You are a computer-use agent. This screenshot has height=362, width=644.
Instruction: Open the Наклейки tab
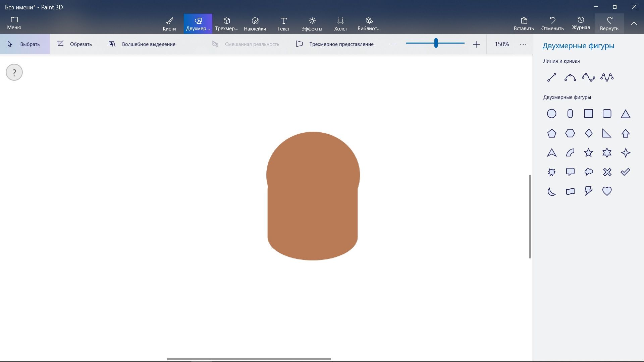click(x=255, y=24)
